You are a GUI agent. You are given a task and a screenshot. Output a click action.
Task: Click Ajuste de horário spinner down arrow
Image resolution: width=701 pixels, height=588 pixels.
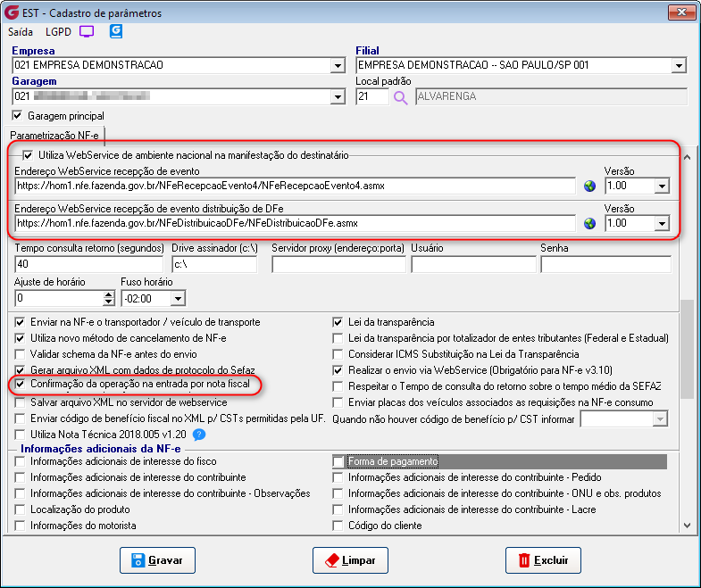109,302
